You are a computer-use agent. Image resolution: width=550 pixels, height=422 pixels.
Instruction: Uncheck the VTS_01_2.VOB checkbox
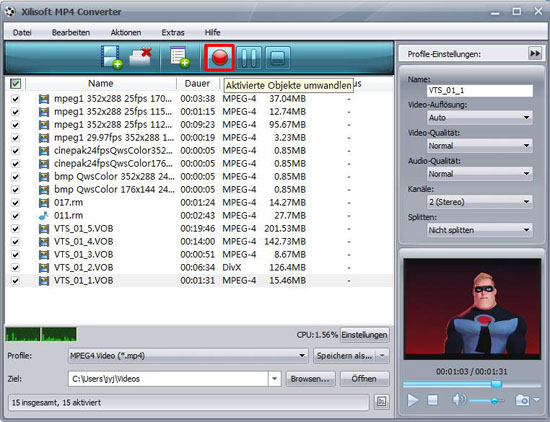click(x=15, y=268)
